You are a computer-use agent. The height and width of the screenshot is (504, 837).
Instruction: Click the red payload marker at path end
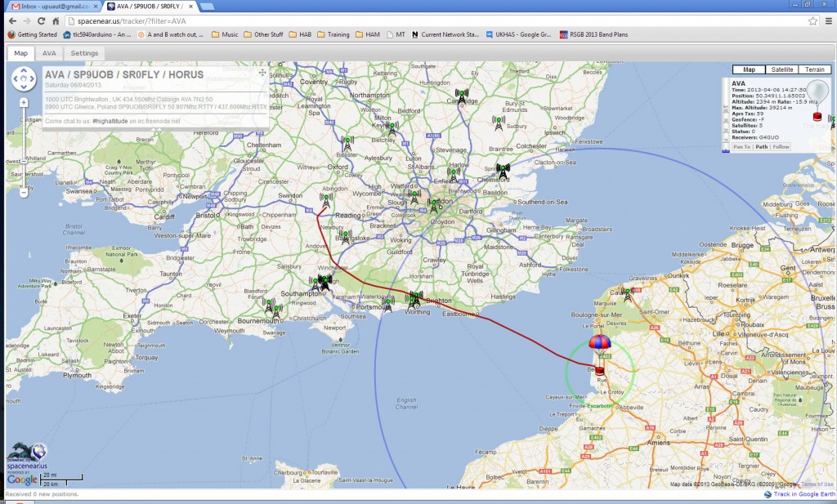point(599,370)
